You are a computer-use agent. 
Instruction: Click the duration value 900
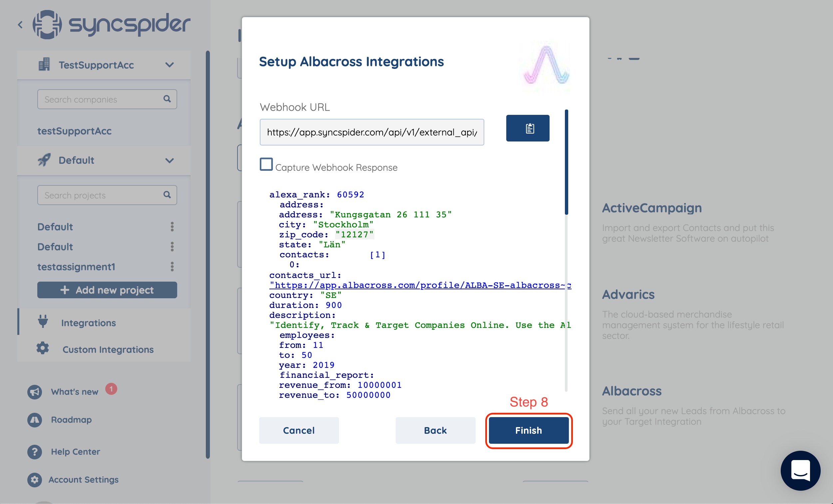pos(333,305)
